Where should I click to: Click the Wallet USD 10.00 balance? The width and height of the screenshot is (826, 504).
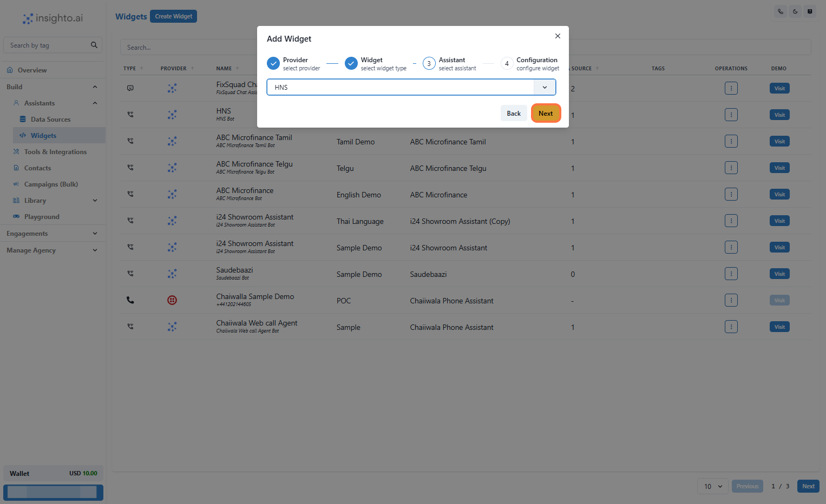click(53, 473)
